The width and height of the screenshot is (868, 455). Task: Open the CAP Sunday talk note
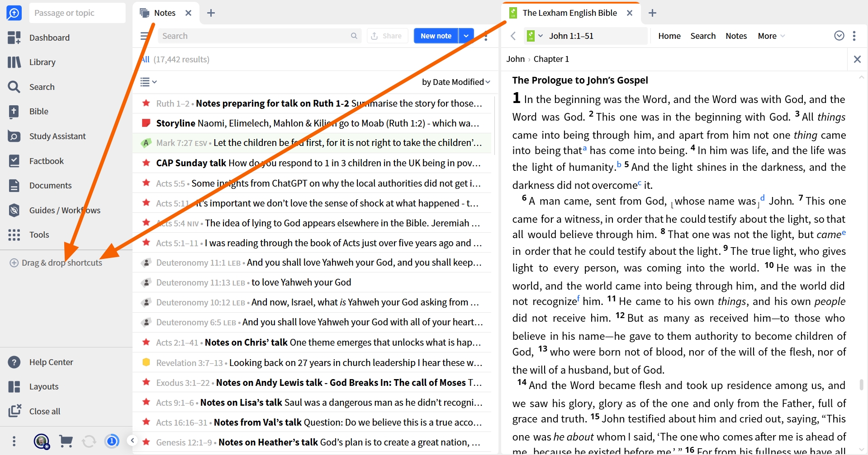[312, 163]
